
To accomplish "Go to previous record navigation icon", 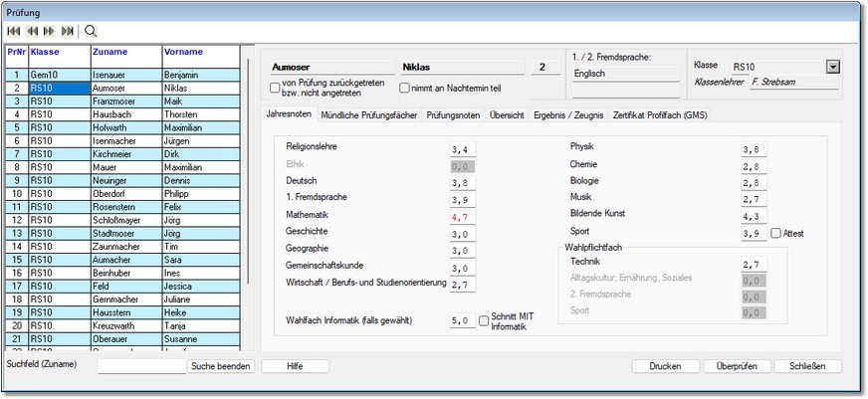I will [x=31, y=31].
